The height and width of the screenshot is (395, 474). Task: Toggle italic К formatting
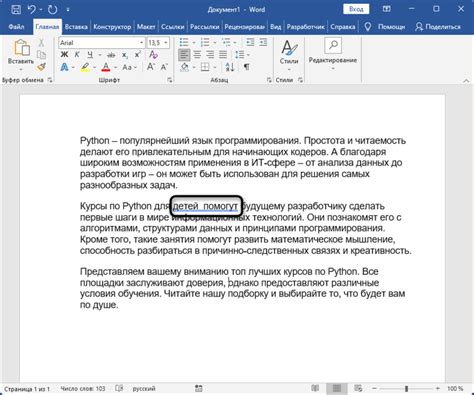77,55
